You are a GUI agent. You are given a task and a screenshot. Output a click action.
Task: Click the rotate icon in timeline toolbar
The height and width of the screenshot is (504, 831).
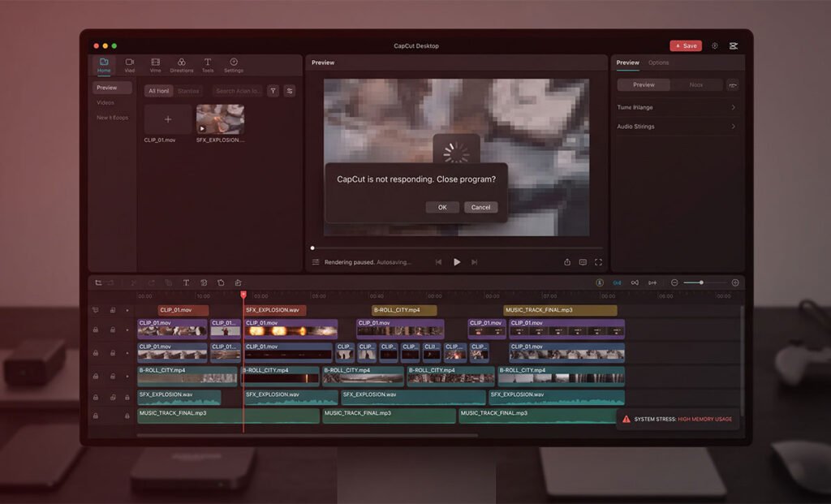221,283
